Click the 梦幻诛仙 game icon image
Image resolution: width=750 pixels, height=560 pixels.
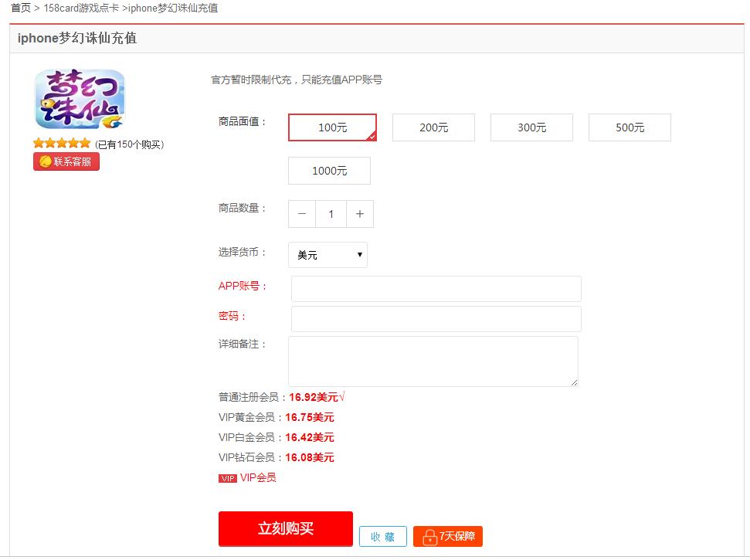pyautogui.click(x=80, y=99)
